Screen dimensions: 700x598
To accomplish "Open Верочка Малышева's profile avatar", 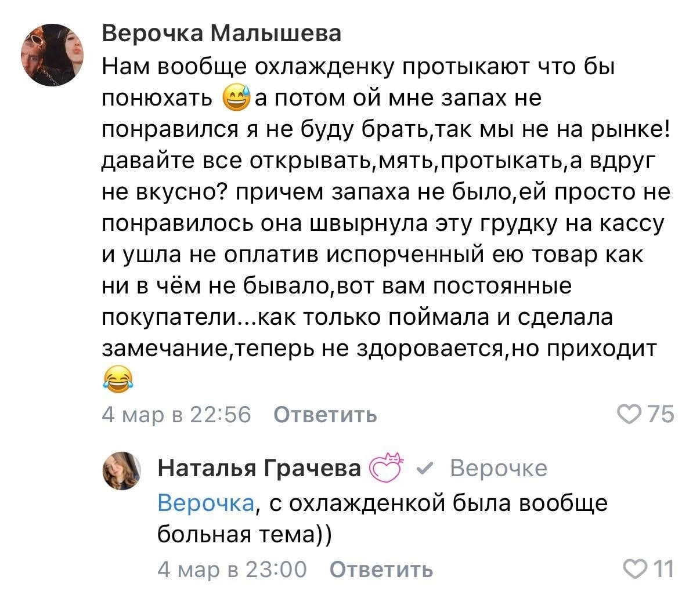I will coord(53,55).
